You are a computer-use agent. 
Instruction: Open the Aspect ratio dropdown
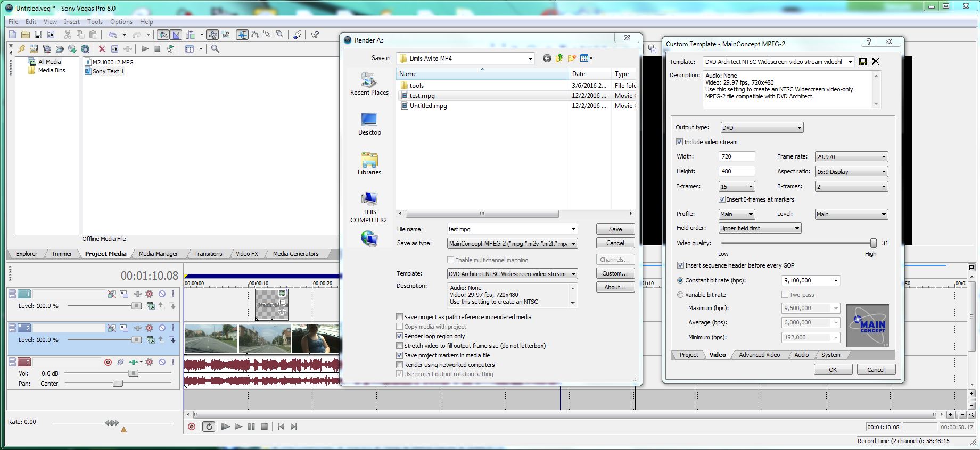click(851, 172)
